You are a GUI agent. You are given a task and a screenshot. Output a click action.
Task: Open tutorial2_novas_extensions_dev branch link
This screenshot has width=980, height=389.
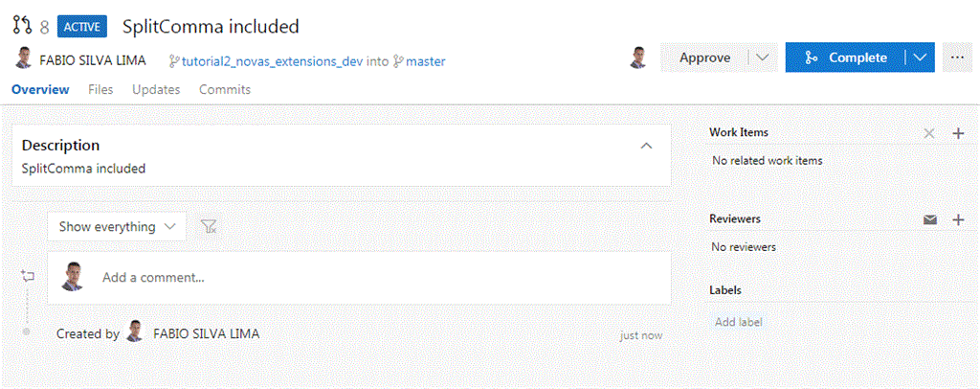pyautogui.click(x=273, y=61)
